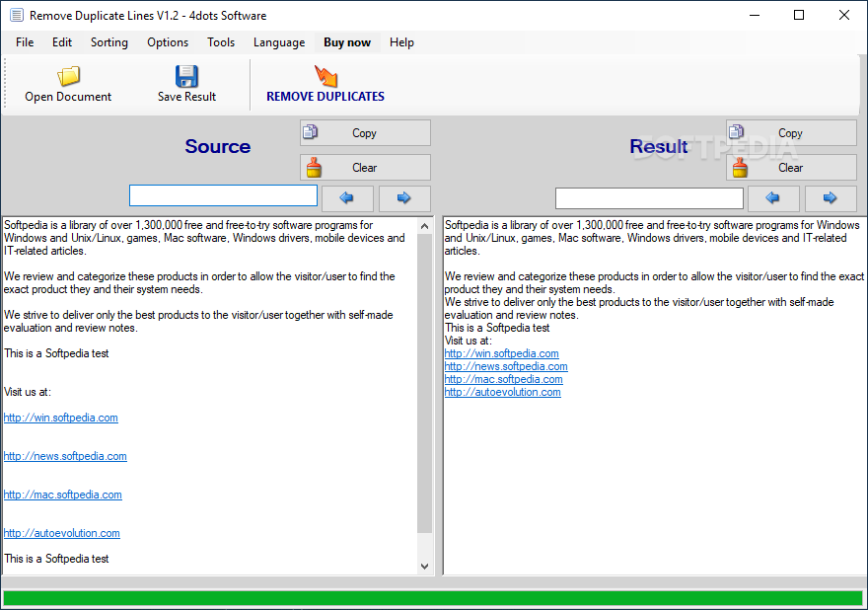Click the Source pane vertical scrollbar thumb
The width and height of the screenshot is (868, 610).
(x=424, y=383)
